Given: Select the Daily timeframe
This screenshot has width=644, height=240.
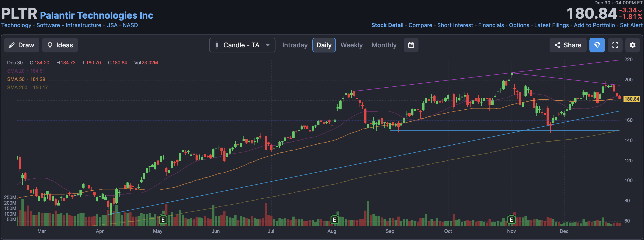Looking at the screenshot, I should (x=324, y=45).
